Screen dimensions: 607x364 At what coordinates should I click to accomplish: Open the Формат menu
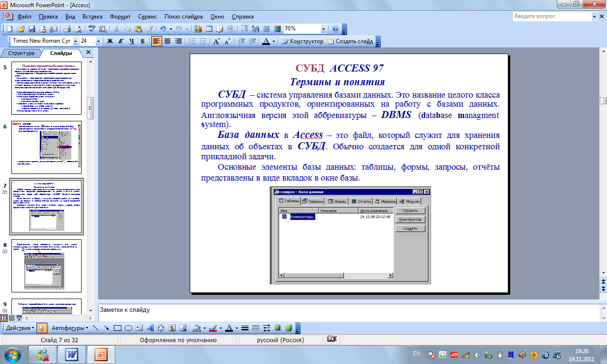[120, 16]
